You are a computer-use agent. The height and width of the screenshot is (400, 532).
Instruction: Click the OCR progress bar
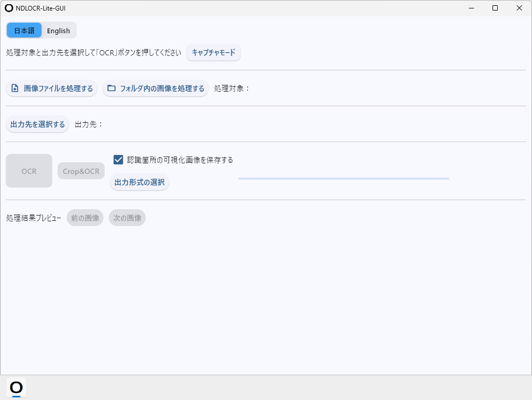coord(343,179)
